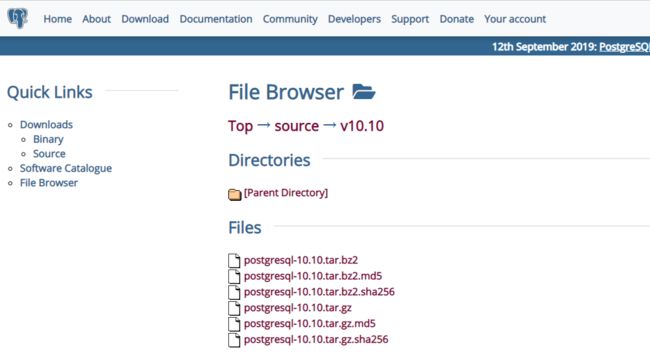Screen dimensions: 650x360
Task: Open the Software Catalogue quick link
Action: (66, 168)
